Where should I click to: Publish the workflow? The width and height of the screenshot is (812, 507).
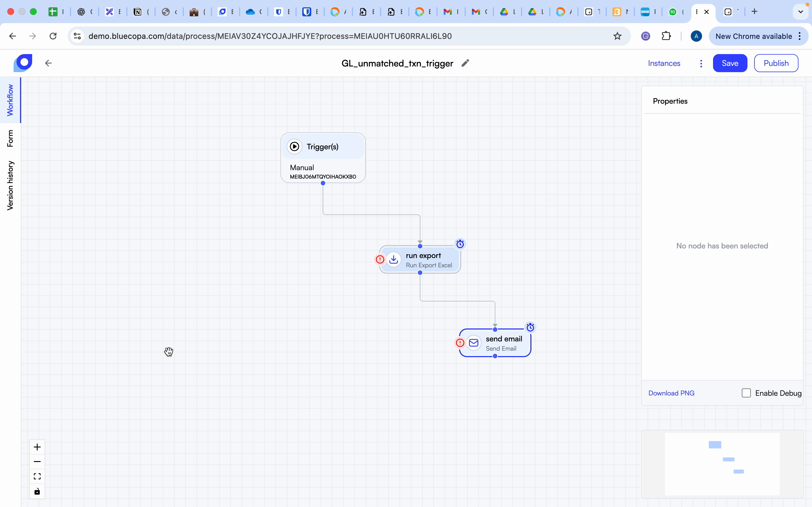(x=776, y=63)
